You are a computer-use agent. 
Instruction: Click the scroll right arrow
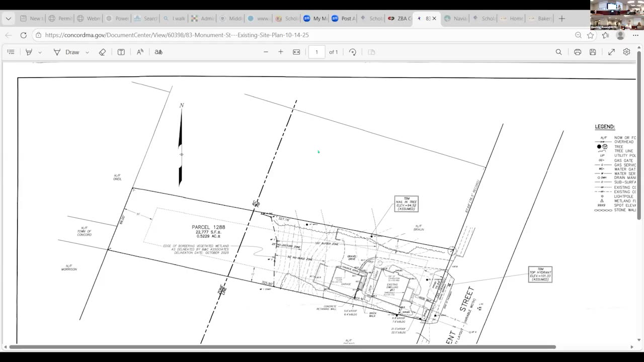click(632, 347)
